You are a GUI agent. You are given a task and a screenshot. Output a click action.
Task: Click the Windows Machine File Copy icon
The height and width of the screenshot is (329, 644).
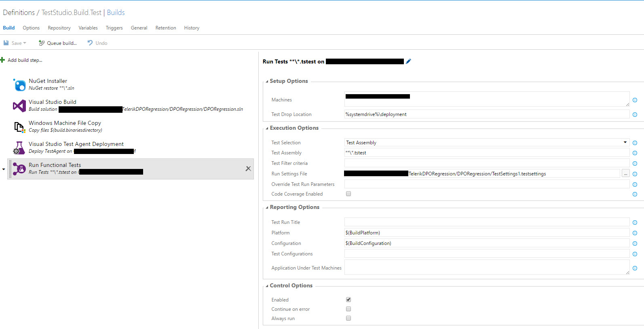pos(19,127)
